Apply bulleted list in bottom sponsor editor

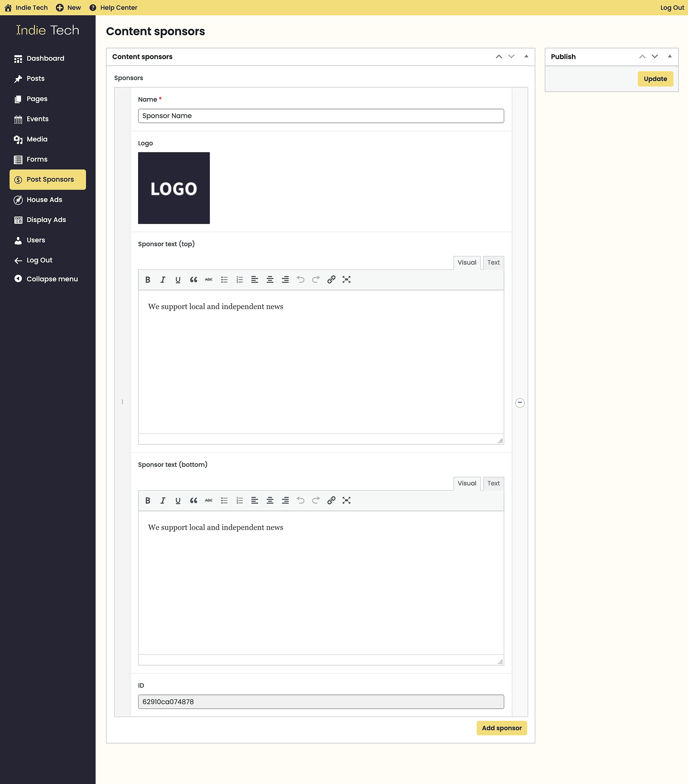coord(224,500)
